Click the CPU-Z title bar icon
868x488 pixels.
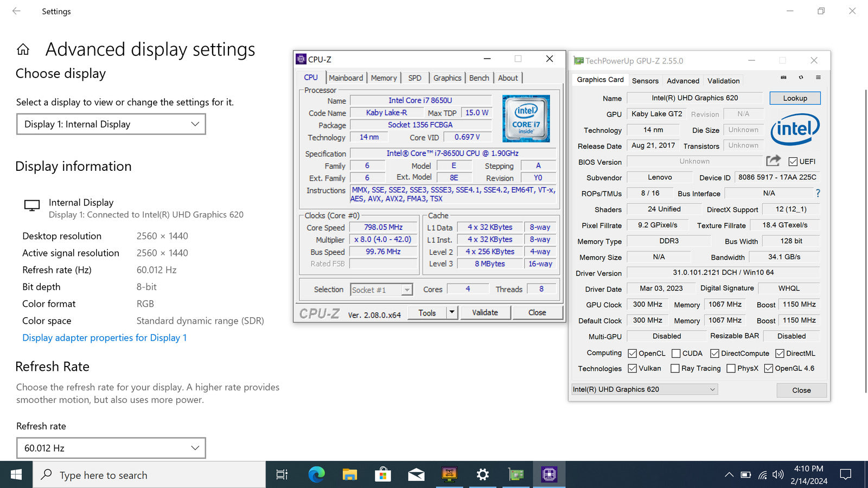pyautogui.click(x=301, y=59)
